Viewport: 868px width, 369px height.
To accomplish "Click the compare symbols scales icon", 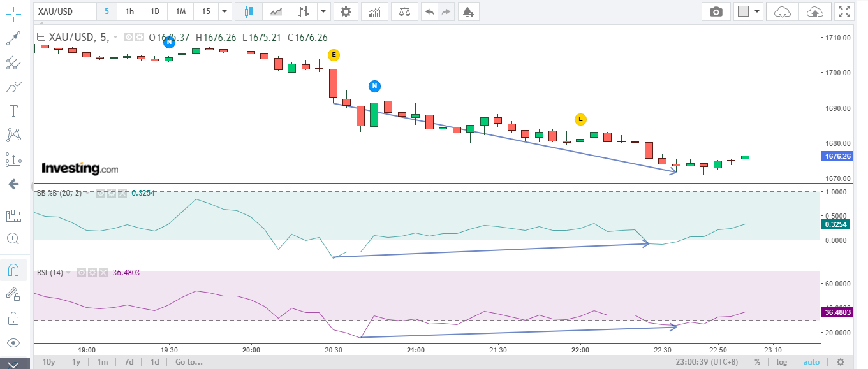I will tap(404, 11).
